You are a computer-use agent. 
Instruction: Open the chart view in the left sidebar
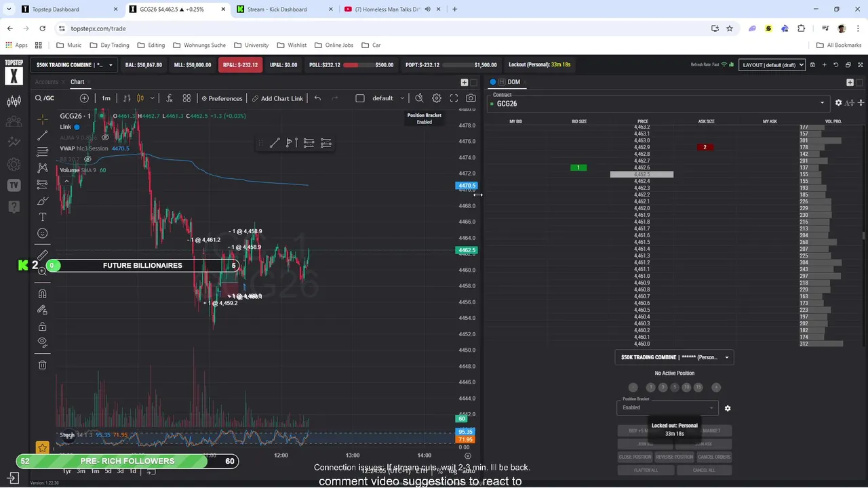14,102
